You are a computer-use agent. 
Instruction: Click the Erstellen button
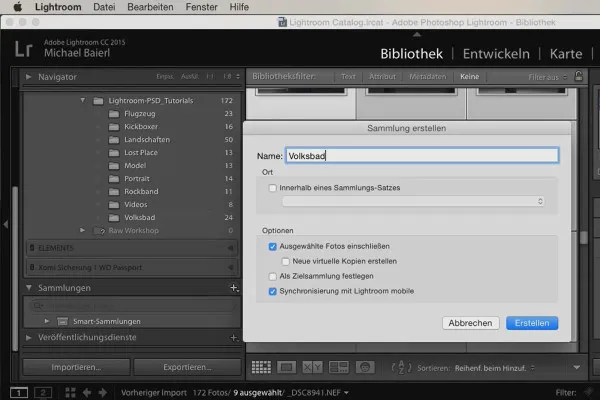click(x=532, y=323)
